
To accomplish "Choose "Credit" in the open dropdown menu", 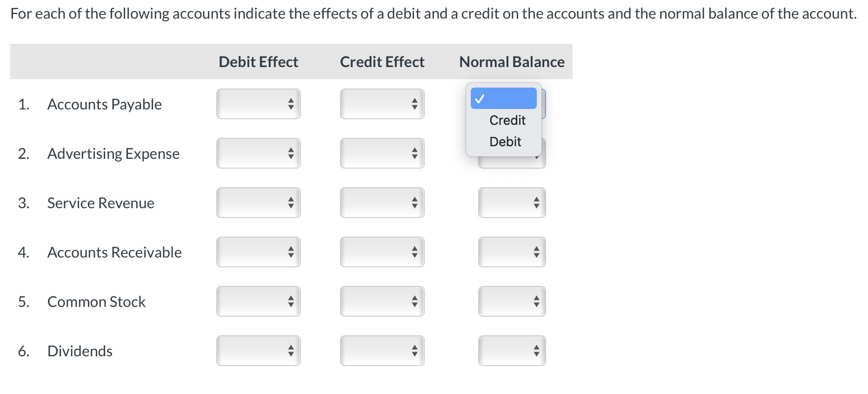I will tap(507, 120).
